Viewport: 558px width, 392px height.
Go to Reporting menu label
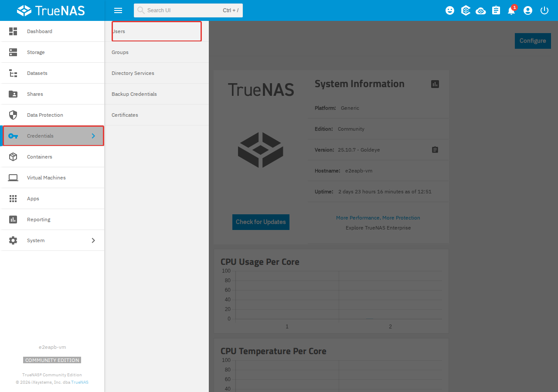tap(39, 220)
